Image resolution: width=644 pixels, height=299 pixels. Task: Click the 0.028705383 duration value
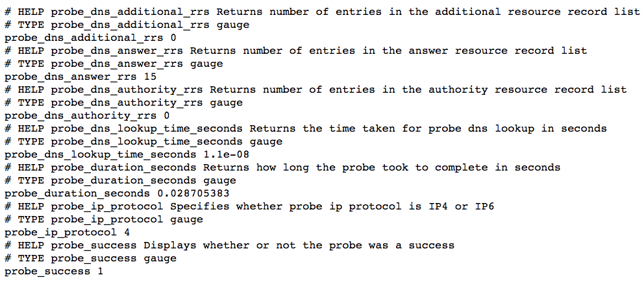point(193,193)
